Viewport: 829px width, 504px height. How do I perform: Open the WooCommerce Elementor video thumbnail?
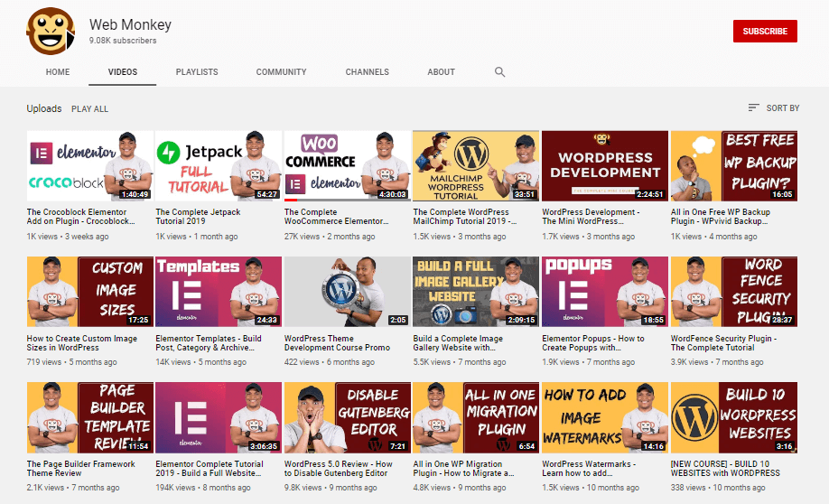[348, 166]
